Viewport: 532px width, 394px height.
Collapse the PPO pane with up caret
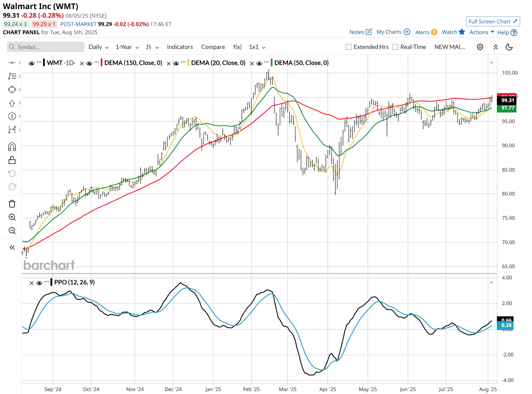click(491, 282)
